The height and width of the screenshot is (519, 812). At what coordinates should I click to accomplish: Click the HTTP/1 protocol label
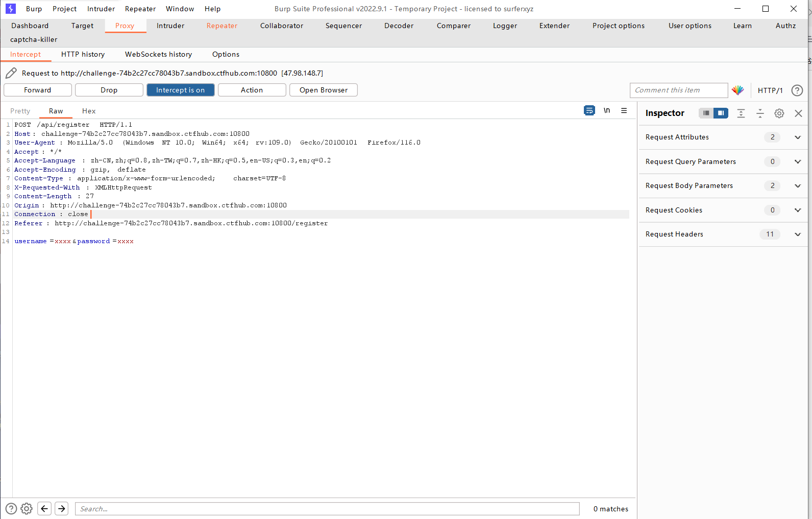coord(770,90)
